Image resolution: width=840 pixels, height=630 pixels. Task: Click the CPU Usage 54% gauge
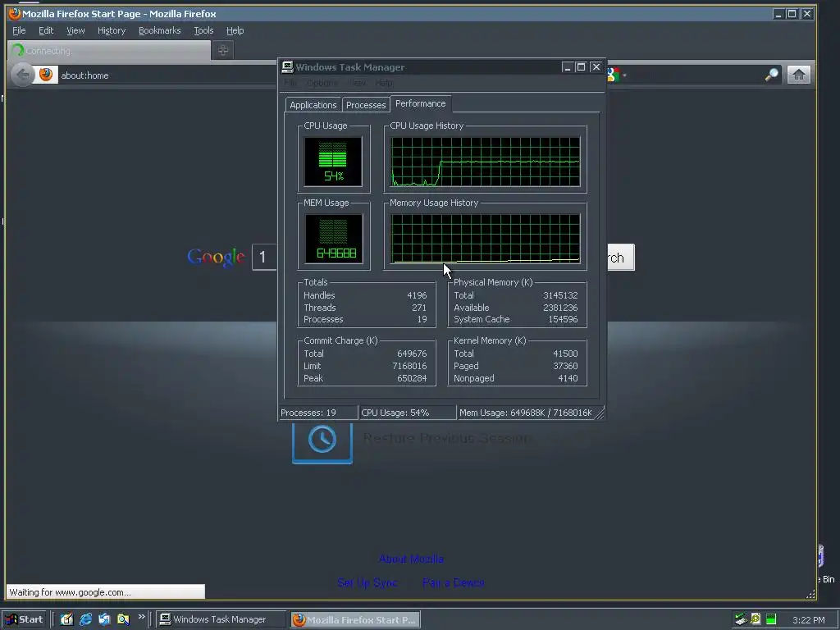pos(333,162)
